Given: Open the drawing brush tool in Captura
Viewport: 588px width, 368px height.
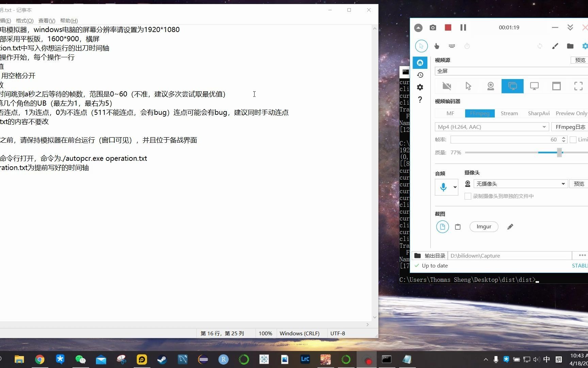Looking at the screenshot, I should tap(555, 46).
